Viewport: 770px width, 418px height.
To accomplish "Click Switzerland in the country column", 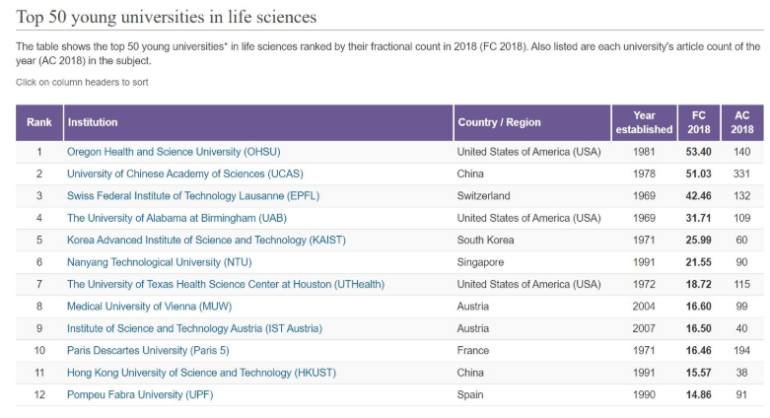I will (484, 196).
